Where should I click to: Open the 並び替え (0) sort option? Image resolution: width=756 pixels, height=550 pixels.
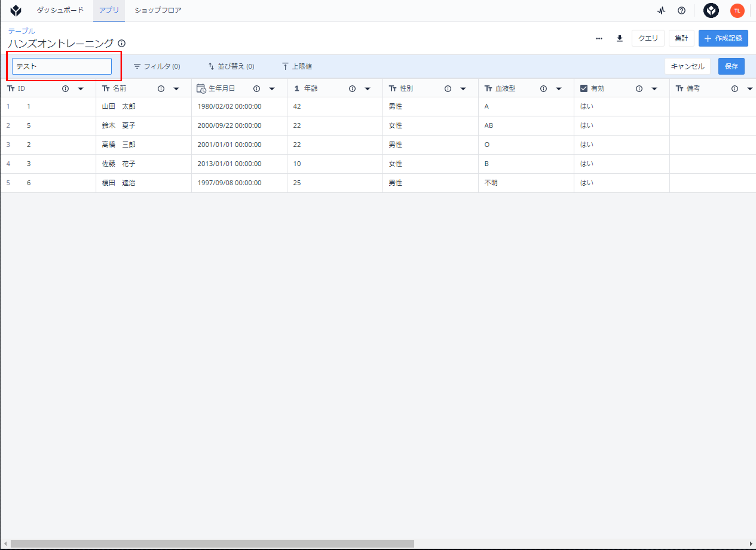(x=231, y=66)
